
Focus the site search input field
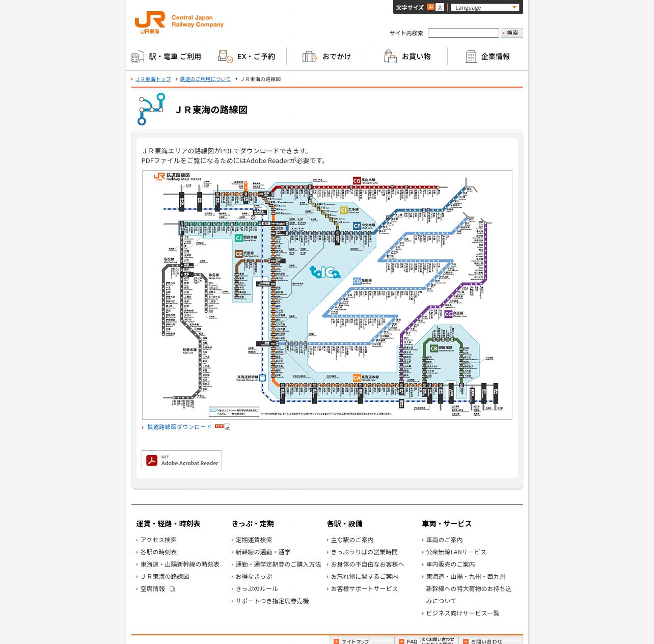click(464, 33)
